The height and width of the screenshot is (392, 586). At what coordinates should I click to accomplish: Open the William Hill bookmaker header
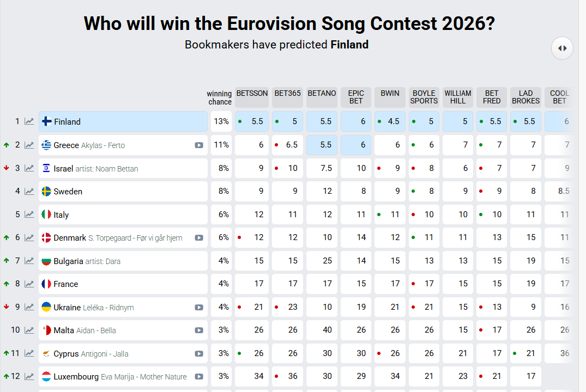point(458,97)
